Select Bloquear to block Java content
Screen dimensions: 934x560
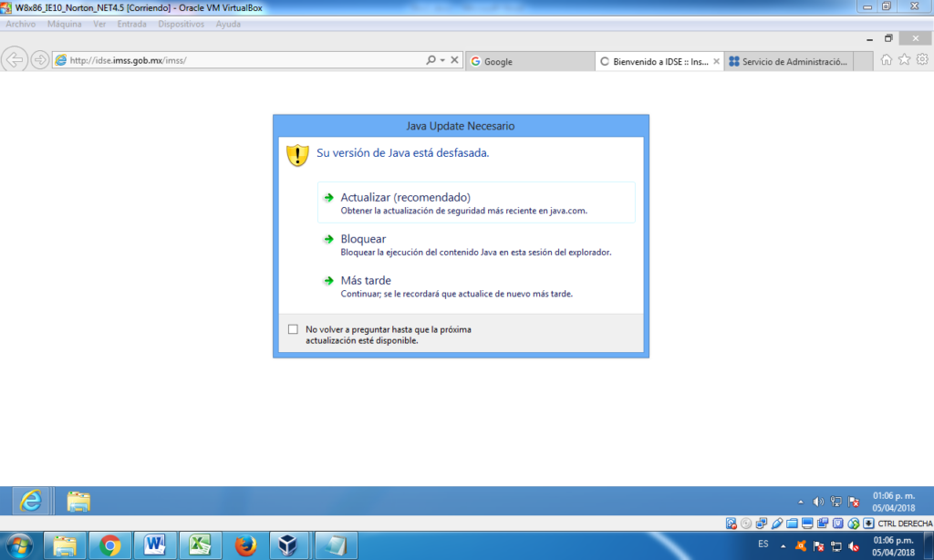click(x=363, y=239)
